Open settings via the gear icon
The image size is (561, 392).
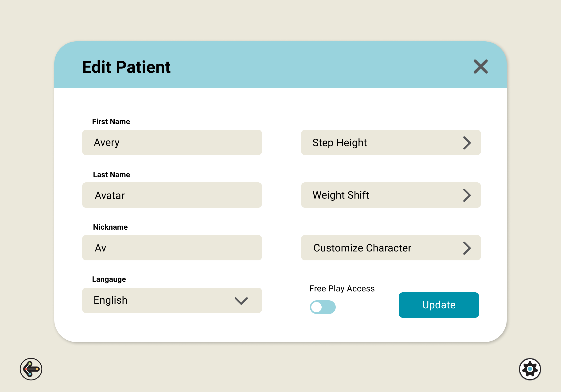coord(530,369)
